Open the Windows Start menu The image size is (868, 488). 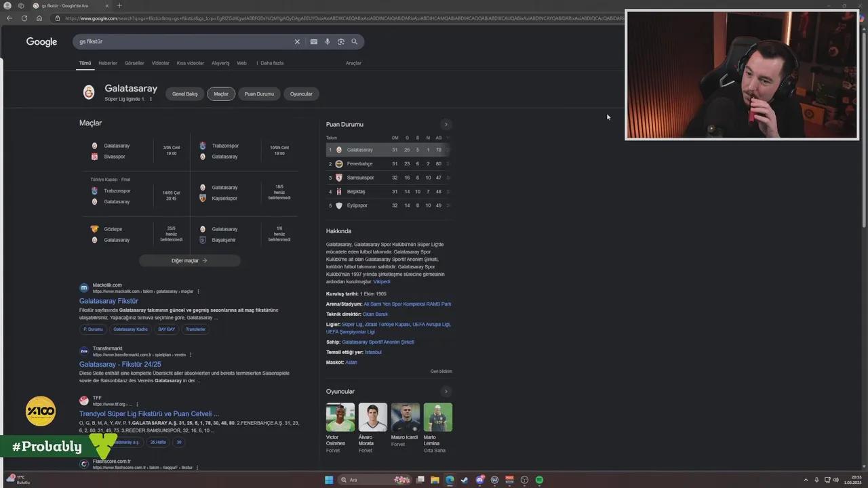coord(329,480)
